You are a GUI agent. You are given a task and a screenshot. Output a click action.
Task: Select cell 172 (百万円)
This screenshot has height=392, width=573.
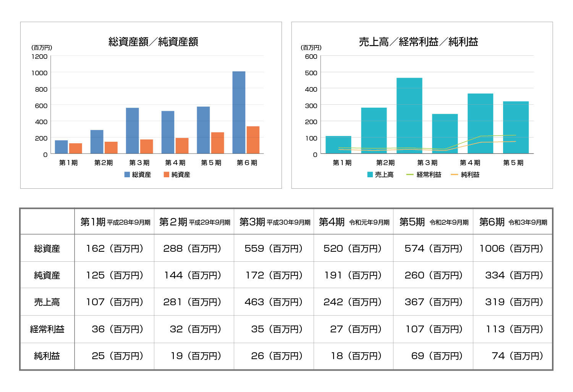(x=274, y=275)
